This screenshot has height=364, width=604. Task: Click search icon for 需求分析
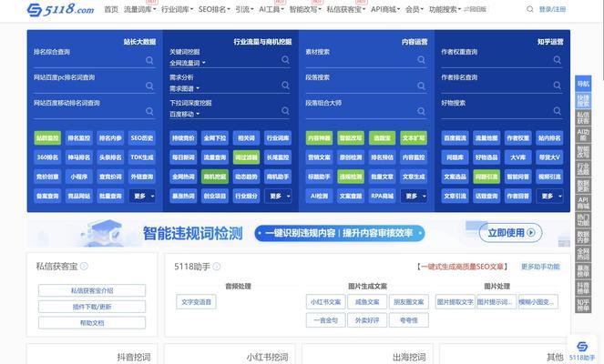pos(285,85)
